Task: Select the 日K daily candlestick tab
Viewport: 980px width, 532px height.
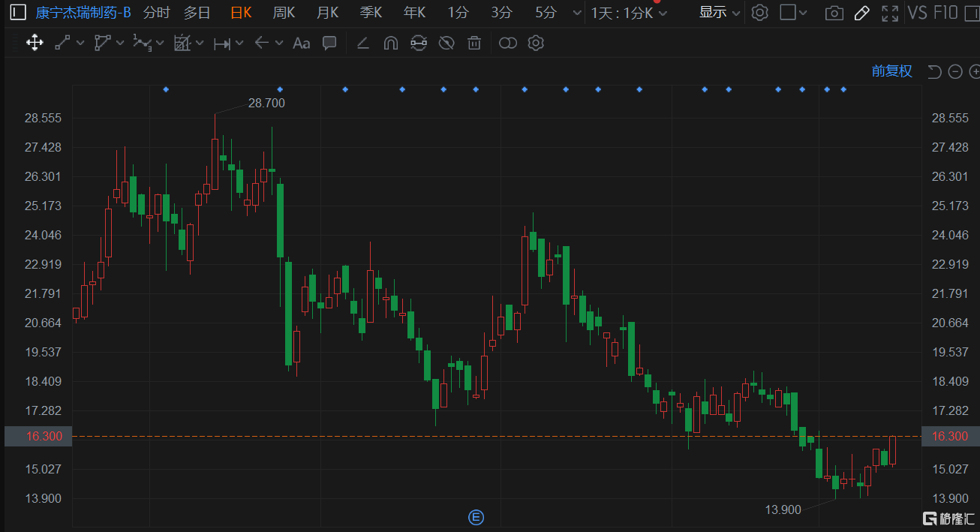Action: pos(241,13)
